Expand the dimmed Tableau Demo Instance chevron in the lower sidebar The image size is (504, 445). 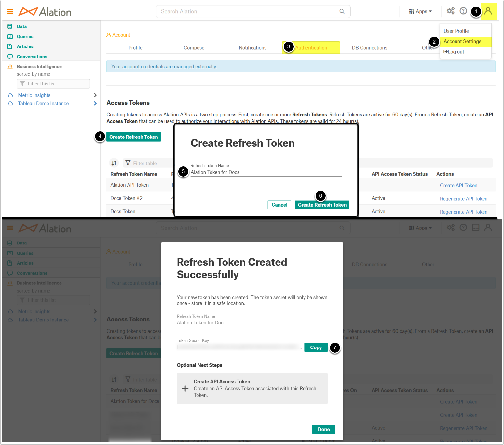(x=95, y=320)
